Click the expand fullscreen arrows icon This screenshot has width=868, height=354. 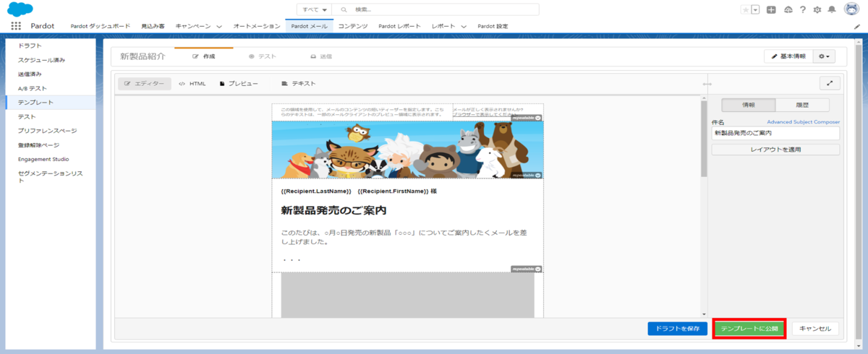830,84
